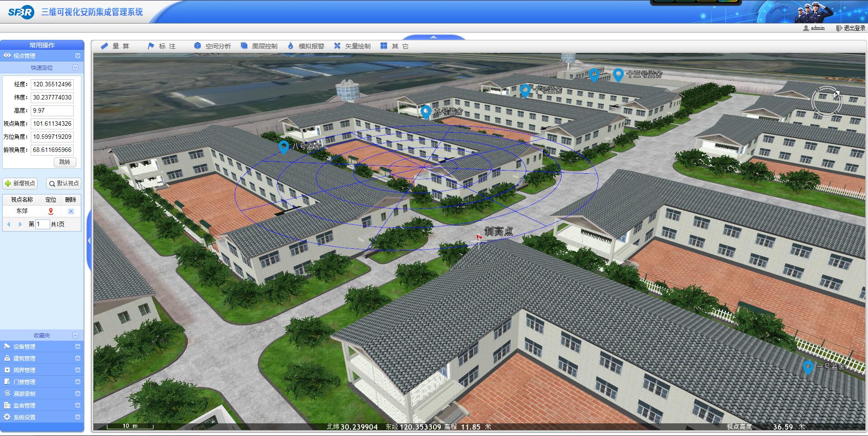Open the 监舍管理 sidebar section
The width and height of the screenshot is (868, 436).
[x=24, y=405]
